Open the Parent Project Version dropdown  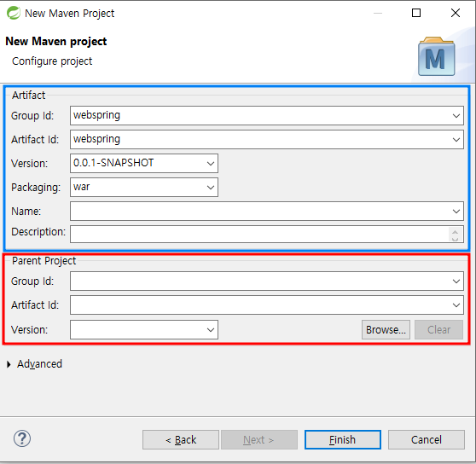(211, 329)
